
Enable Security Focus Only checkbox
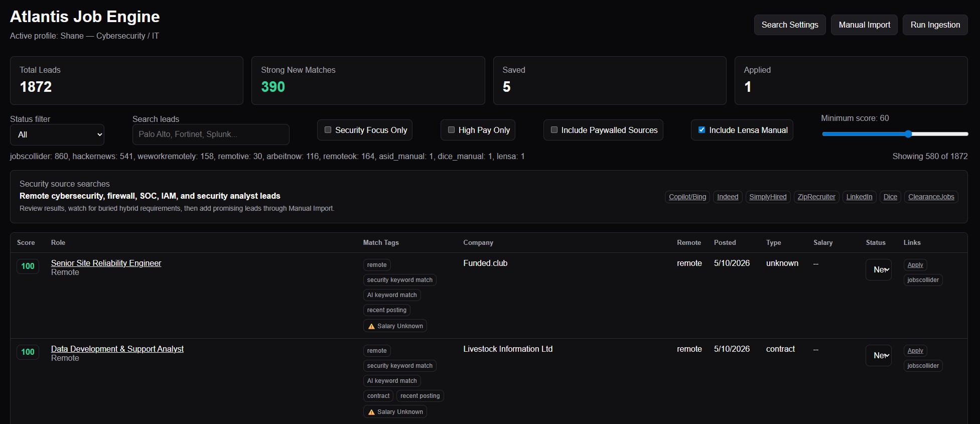click(x=328, y=130)
